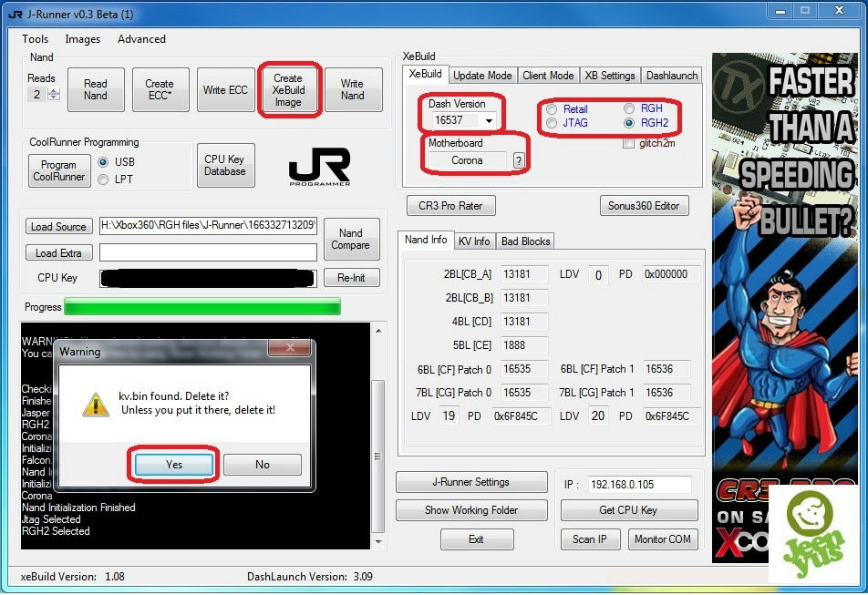Click the Get CPU Key button
The width and height of the screenshot is (868, 595).
coord(628,510)
